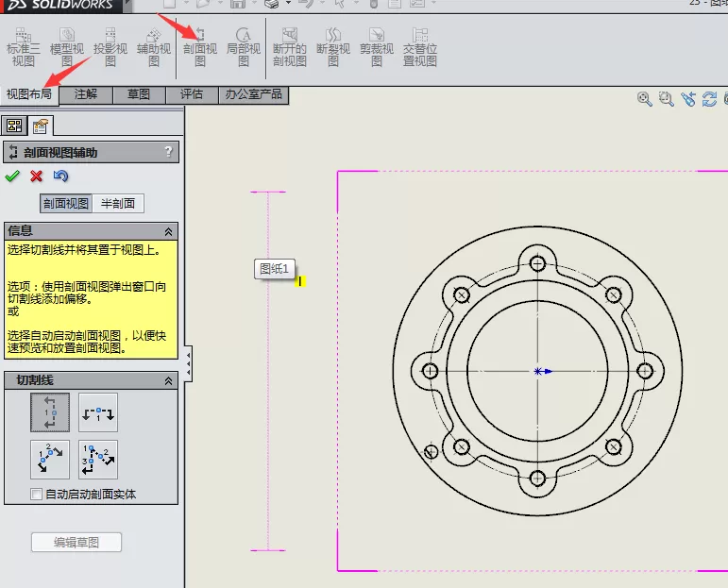
Task: Click the Print icon in the top toolbar
Action: tap(272, 4)
